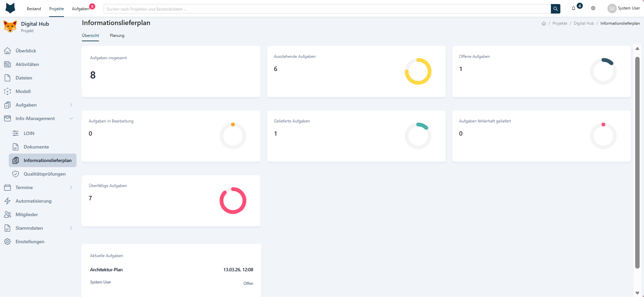
Task: Click the LOIN sliders icon
Action: pos(16,133)
